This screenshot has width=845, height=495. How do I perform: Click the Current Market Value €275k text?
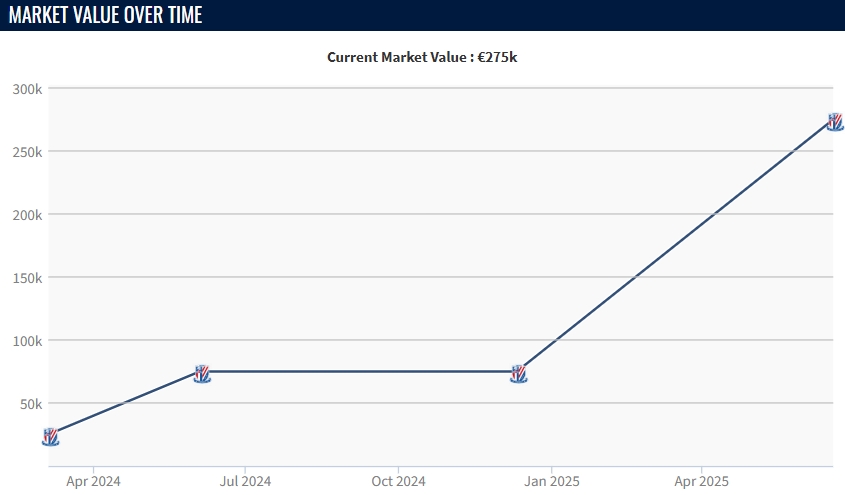(422, 57)
